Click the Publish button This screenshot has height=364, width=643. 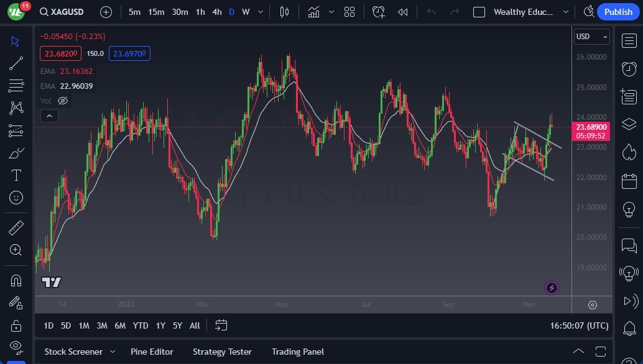point(618,12)
